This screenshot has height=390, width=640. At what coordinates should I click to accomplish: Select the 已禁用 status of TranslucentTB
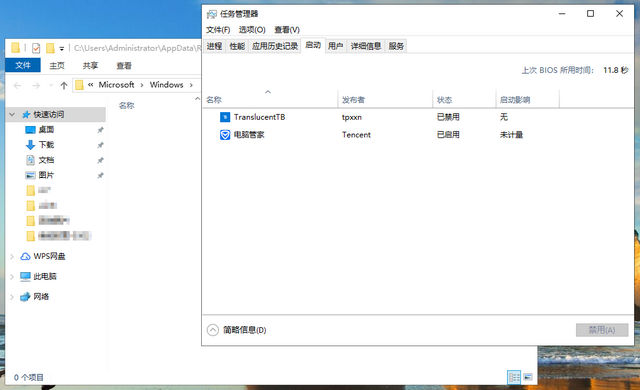pyautogui.click(x=448, y=117)
